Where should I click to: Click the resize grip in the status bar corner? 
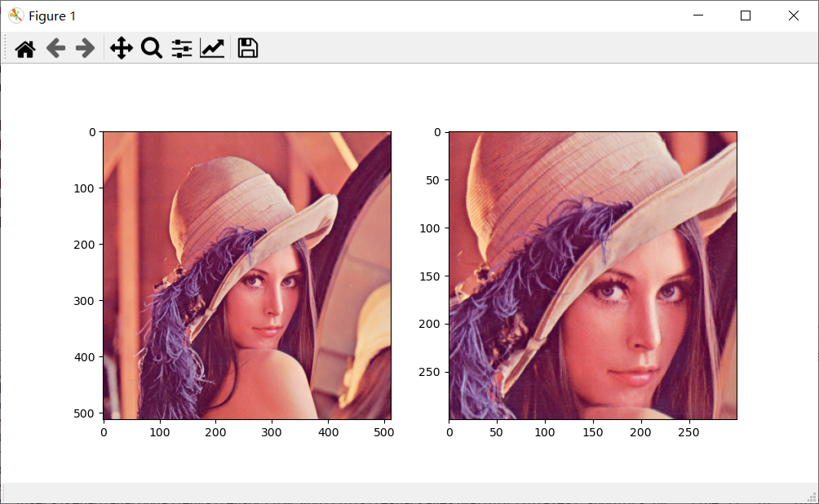812,496
